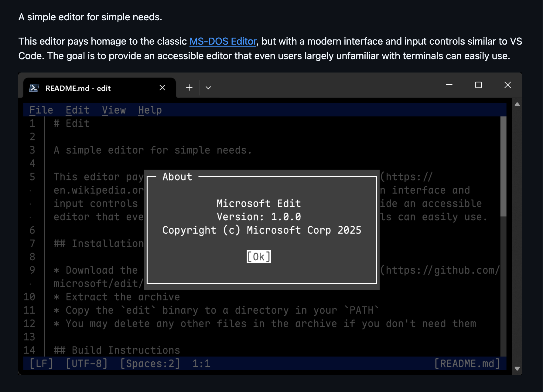Click the LF line ending indicator
This screenshot has width=543, height=392.
[x=41, y=363]
